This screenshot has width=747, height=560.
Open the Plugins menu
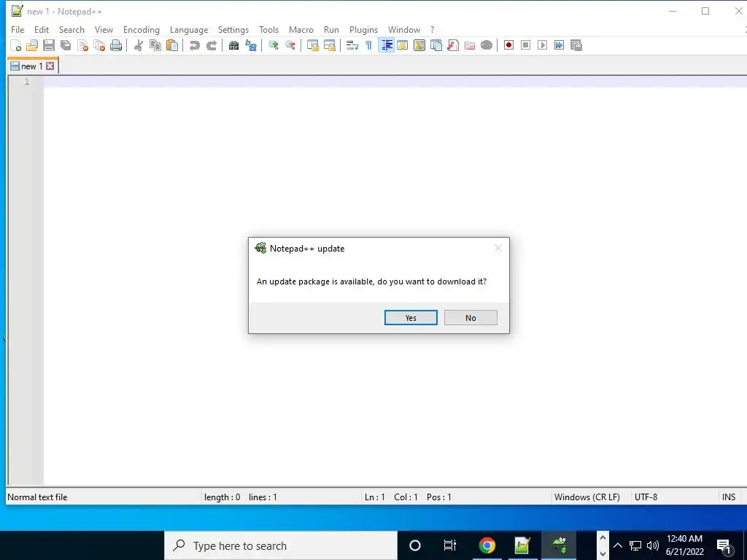point(363,29)
